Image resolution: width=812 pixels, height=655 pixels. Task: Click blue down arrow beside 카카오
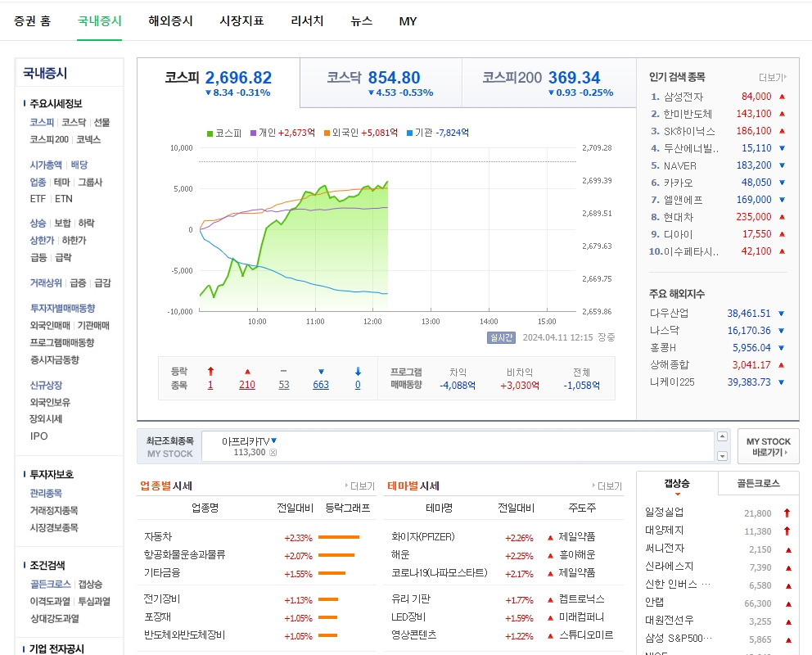pyautogui.click(x=782, y=183)
